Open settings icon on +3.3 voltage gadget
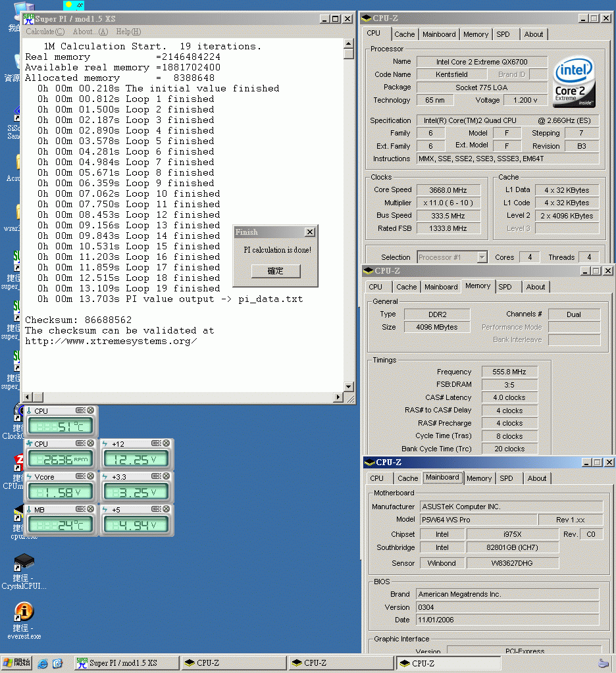 pyautogui.click(x=156, y=476)
